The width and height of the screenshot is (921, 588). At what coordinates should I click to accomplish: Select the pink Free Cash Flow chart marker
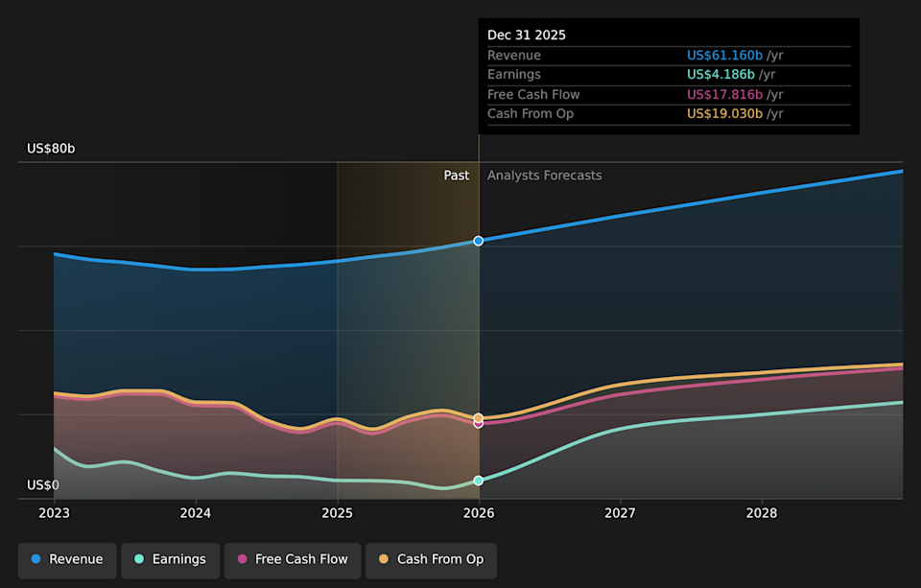point(479,423)
